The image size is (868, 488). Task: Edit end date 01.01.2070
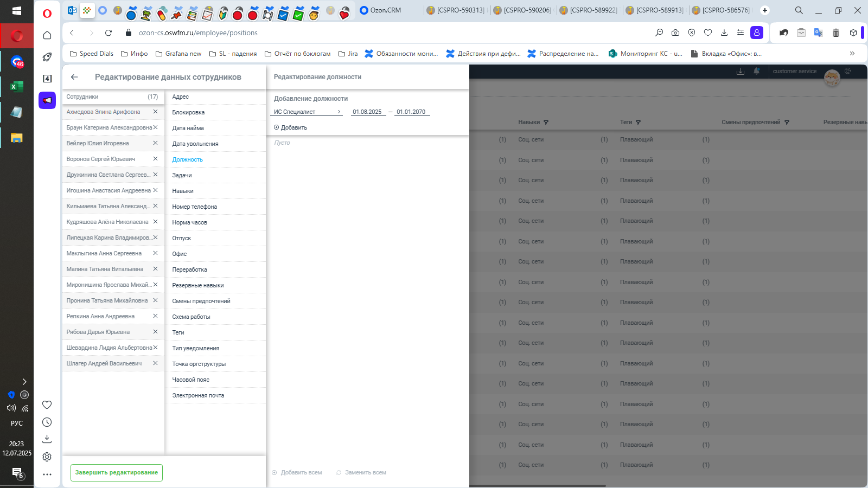tap(412, 112)
